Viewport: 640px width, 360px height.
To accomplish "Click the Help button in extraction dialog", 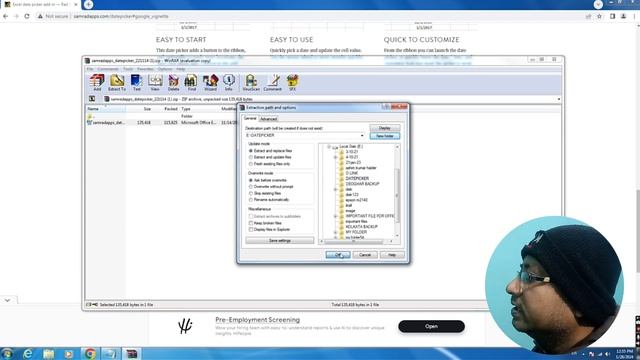I will pyautogui.click(x=392, y=255).
